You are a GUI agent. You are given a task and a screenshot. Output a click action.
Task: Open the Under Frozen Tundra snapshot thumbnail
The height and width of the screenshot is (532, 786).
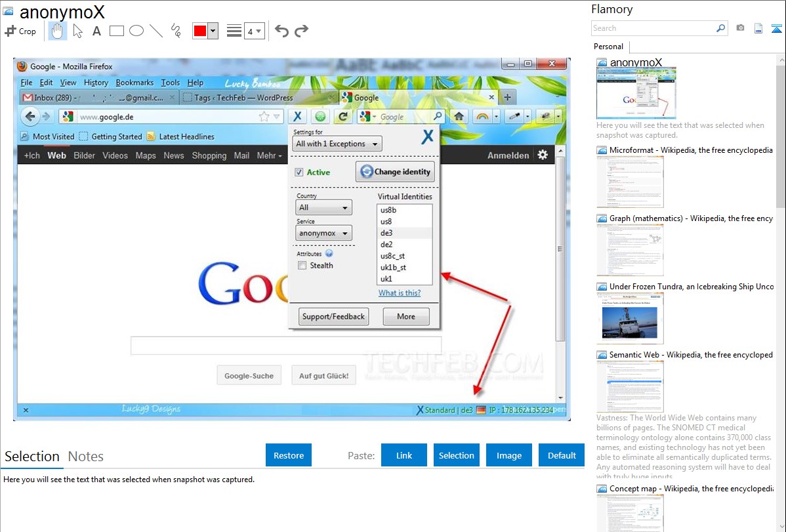(630, 318)
